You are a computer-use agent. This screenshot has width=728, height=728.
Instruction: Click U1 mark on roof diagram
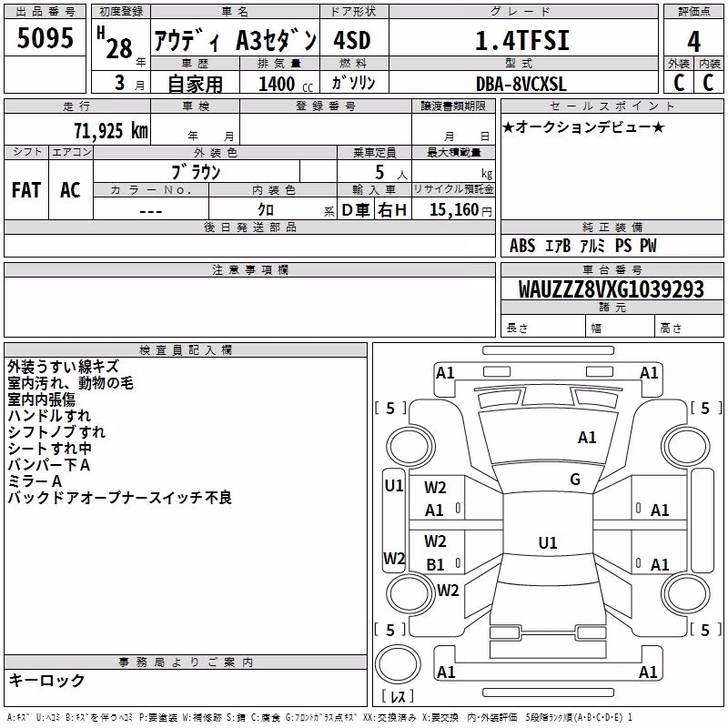point(548,542)
